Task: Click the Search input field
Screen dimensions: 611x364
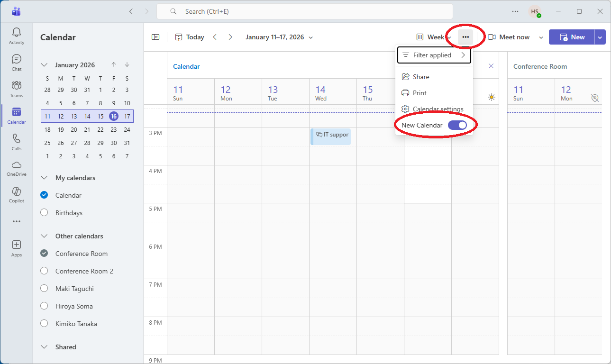Action: (x=304, y=11)
